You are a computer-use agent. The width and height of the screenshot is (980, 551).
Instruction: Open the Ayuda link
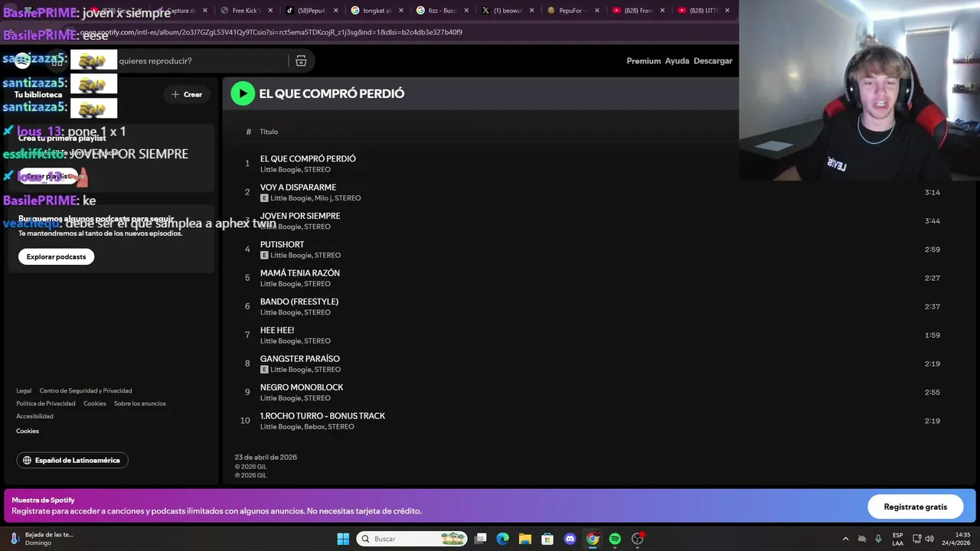point(677,61)
